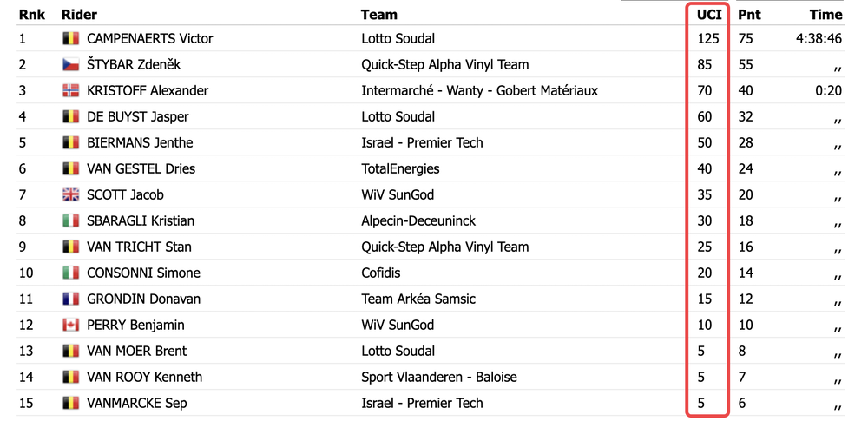Image resolution: width=868 pixels, height=421 pixels.
Task: Open the Quick-Step Alpha Vinyl Team link for ŠTYBAR
Action: 445,65
